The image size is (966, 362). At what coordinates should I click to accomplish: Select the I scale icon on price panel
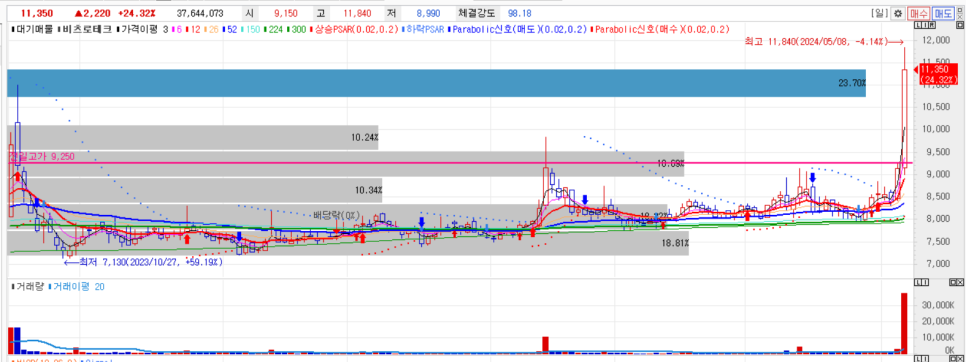pyautogui.click(x=925, y=25)
